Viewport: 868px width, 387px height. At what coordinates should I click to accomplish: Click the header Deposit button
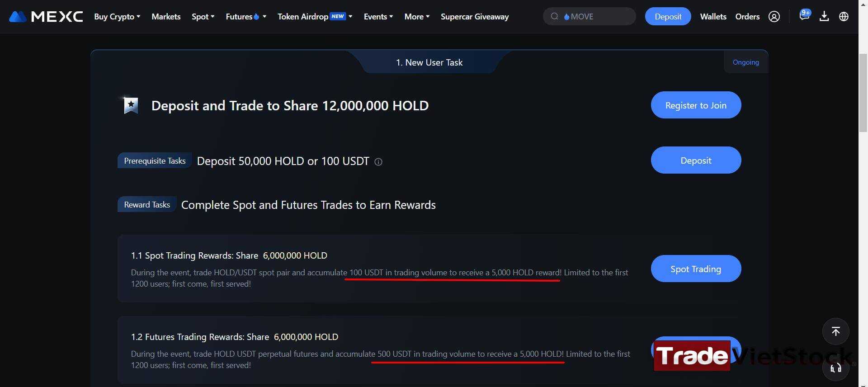pos(668,17)
